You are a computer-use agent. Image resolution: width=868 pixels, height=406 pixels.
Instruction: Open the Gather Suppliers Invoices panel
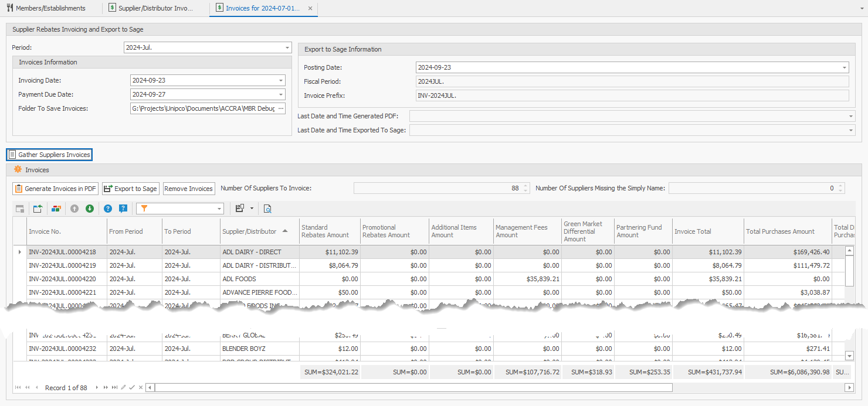49,154
